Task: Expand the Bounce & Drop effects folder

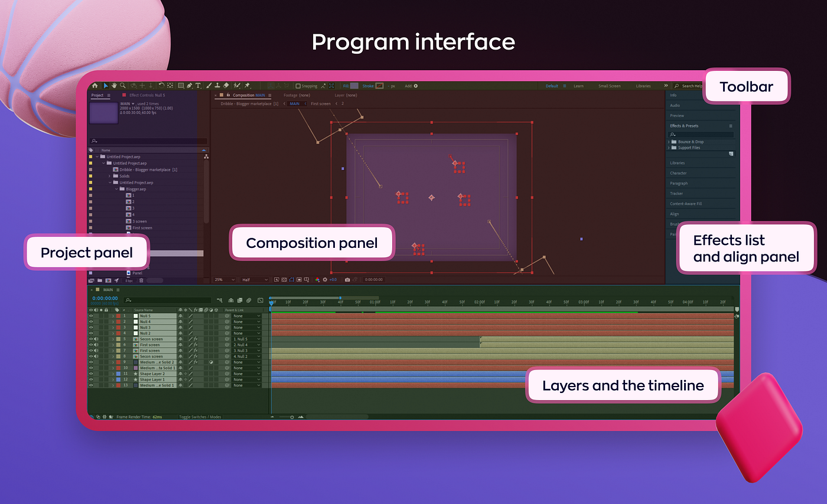Action: [x=669, y=142]
